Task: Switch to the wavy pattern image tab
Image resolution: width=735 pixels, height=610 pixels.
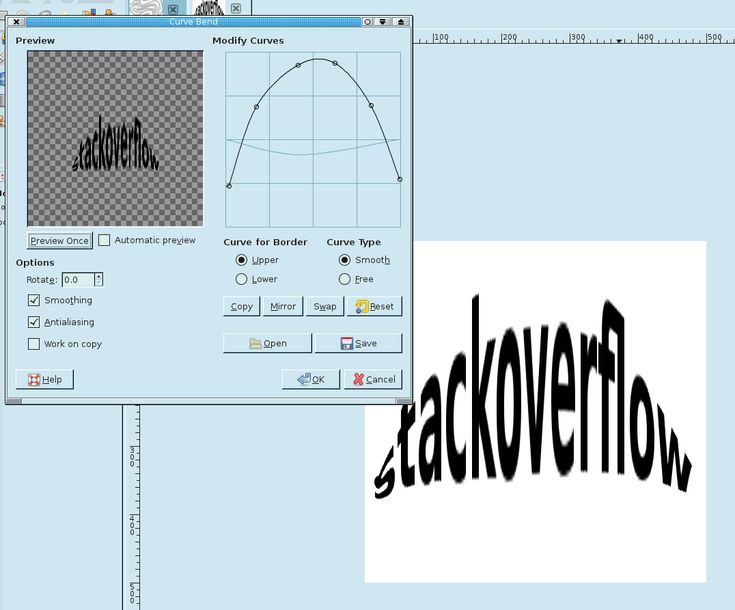Action: click(x=146, y=7)
